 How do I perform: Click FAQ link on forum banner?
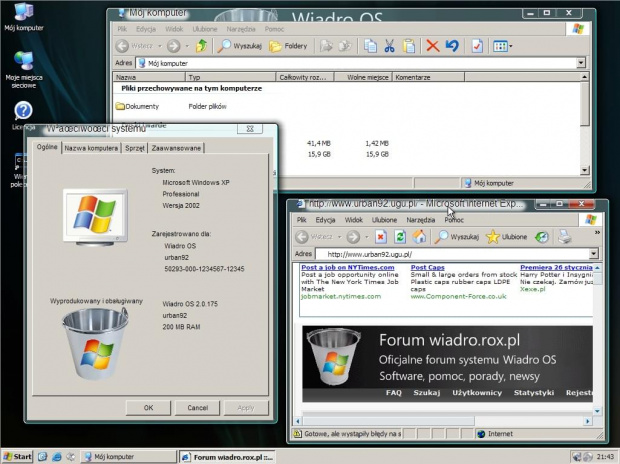(x=393, y=392)
